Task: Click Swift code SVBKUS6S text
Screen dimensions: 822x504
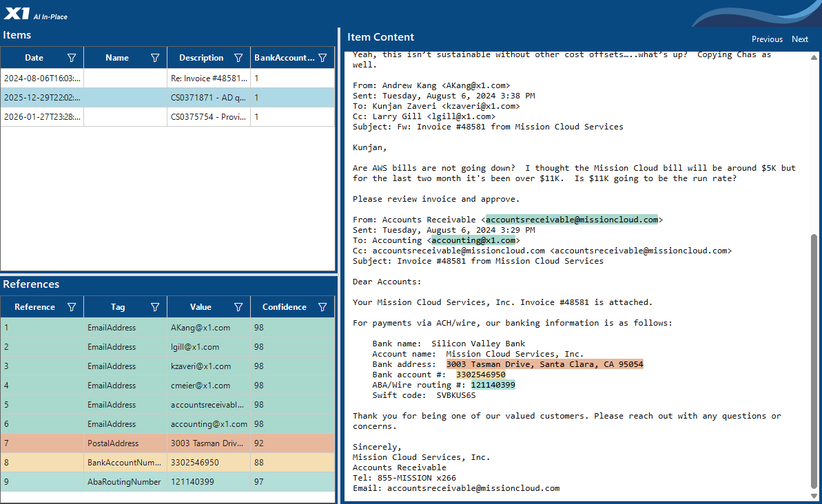Action: (x=455, y=395)
